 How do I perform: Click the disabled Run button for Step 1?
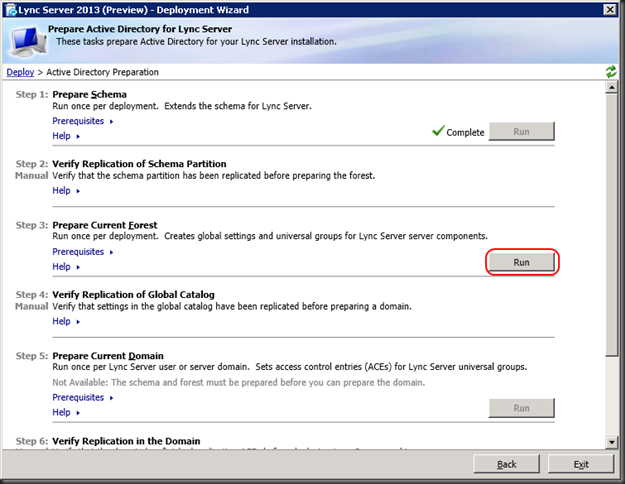coord(521,132)
